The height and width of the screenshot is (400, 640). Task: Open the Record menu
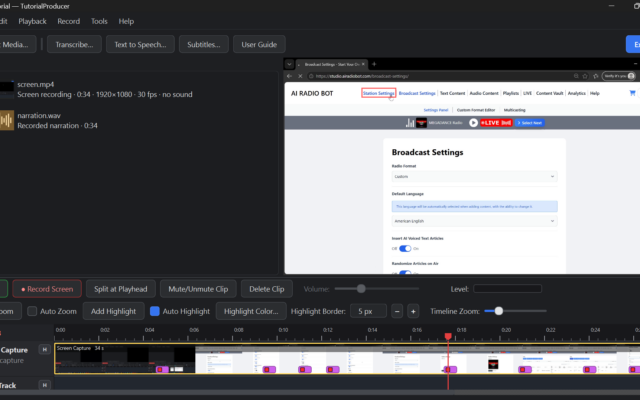click(x=69, y=21)
